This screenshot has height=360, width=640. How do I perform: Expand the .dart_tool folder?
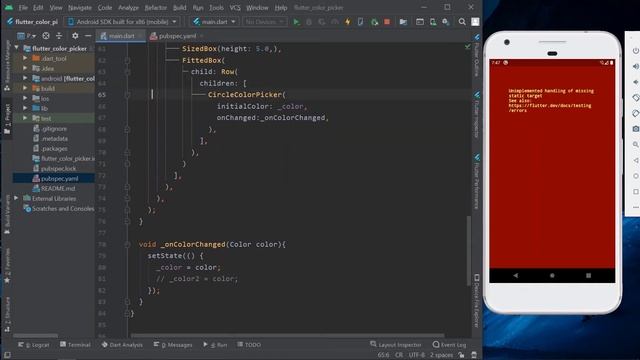[25, 58]
